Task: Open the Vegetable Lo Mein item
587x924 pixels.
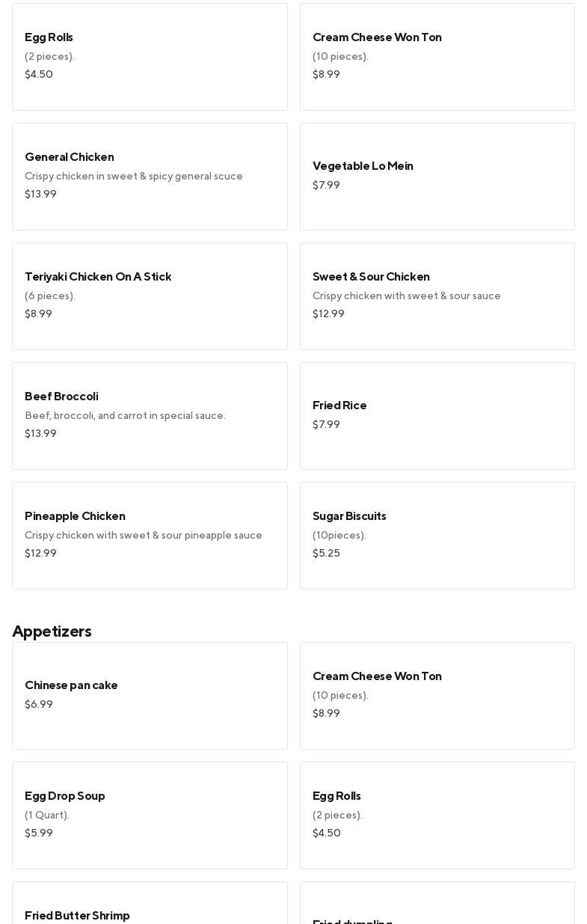Action: pos(437,177)
